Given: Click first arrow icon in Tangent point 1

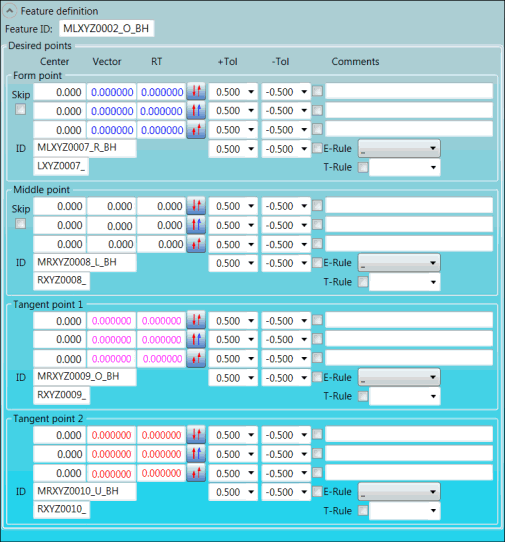Looking at the screenshot, I should (196, 320).
